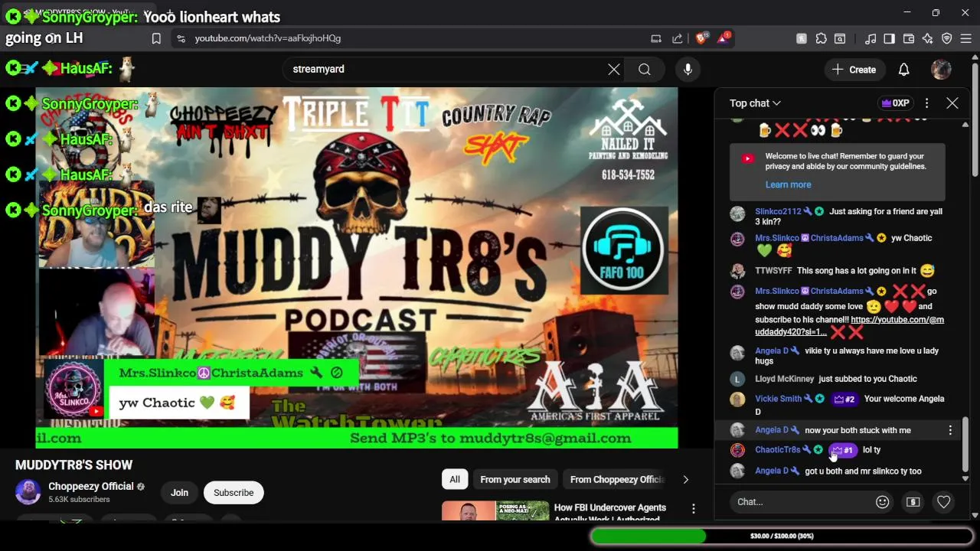Click Slinkco2112 username in chat
This screenshot has width=980, height=551.
(778, 212)
